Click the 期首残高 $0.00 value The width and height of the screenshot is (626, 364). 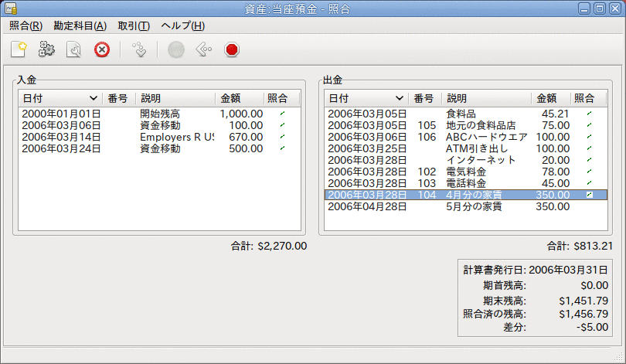click(594, 285)
